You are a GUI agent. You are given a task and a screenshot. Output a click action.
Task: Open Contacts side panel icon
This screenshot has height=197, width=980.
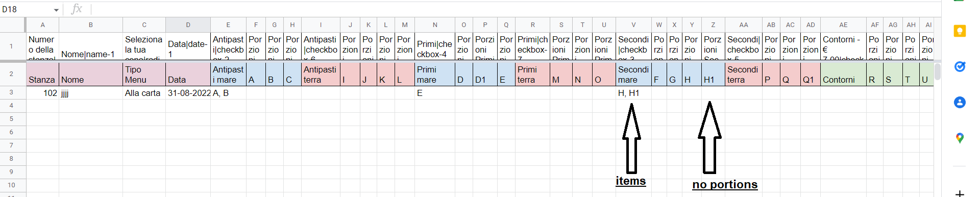tap(960, 103)
